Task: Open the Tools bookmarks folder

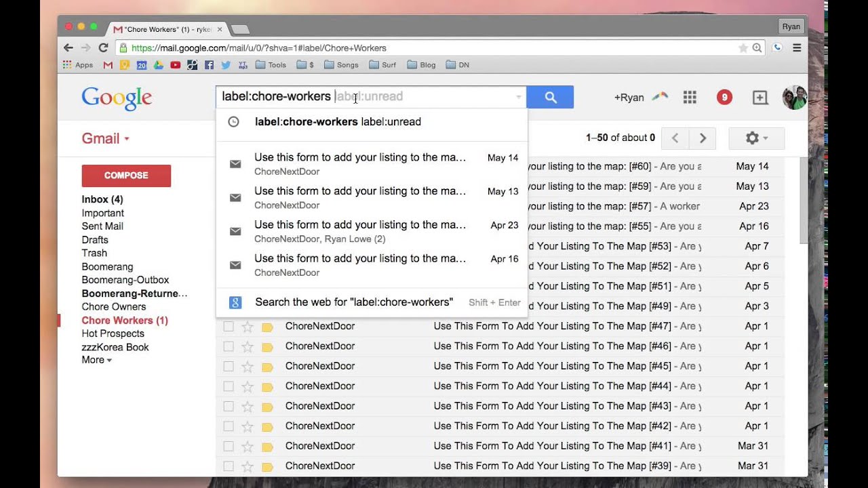Action: click(x=271, y=65)
